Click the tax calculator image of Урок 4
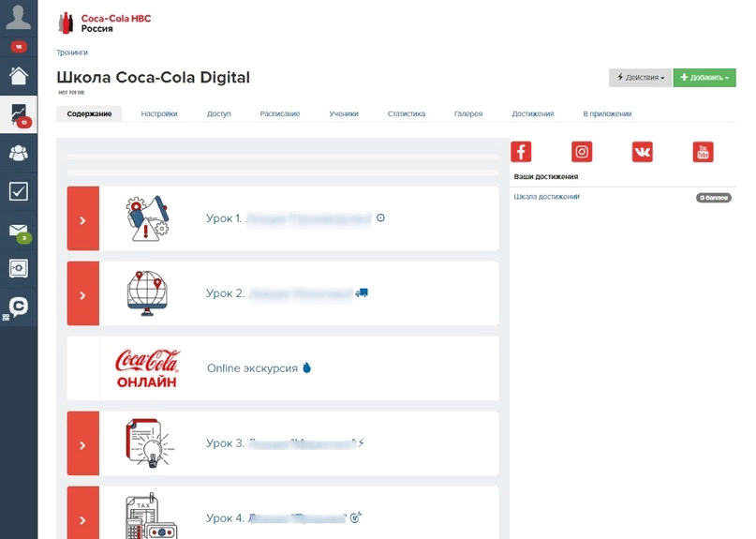The image size is (756, 539). (x=151, y=516)
